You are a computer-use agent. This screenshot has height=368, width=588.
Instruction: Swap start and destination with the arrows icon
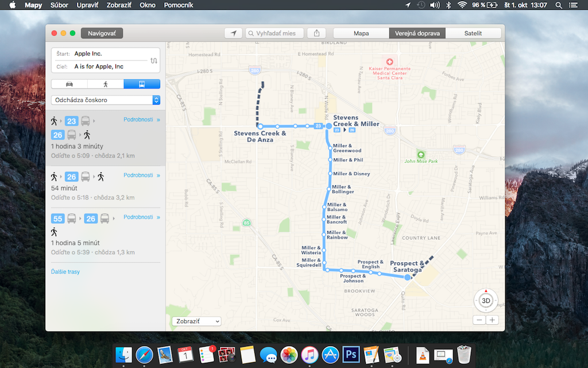[x=154, y=60]
